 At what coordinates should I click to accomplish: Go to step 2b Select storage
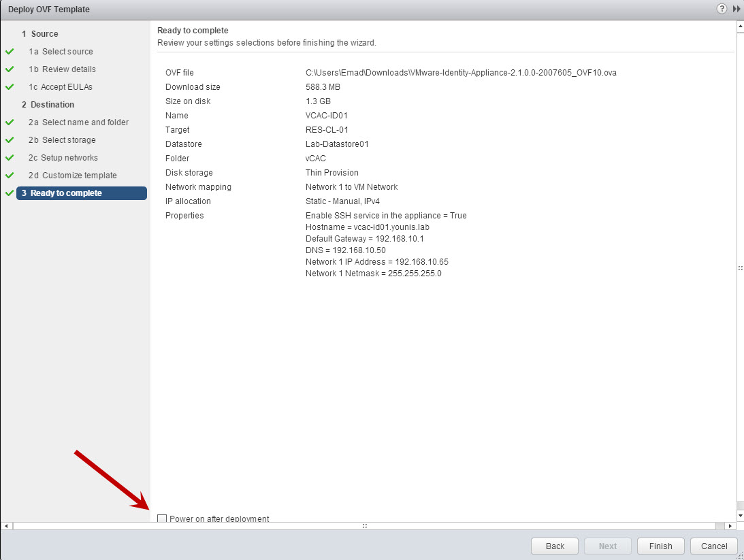[x=69, y=140]
